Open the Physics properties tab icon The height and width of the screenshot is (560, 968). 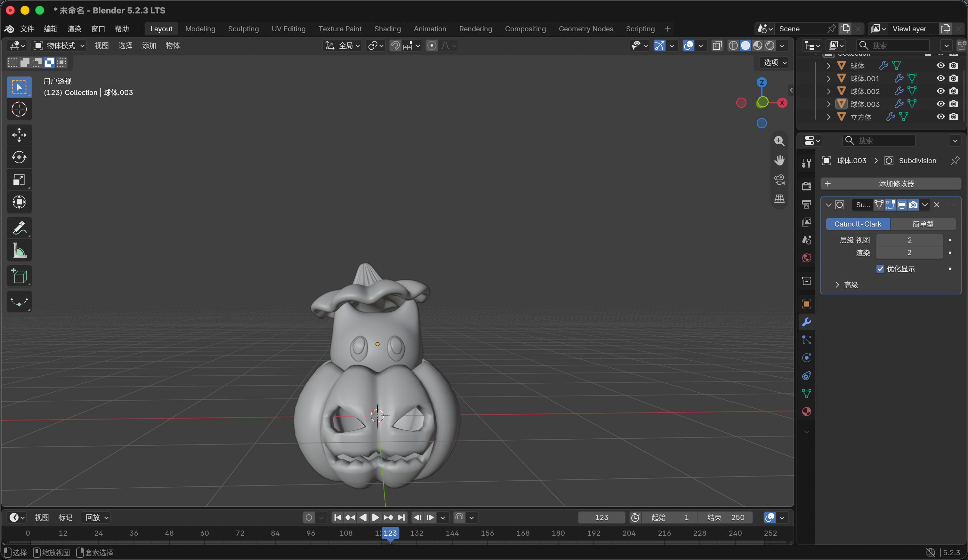click(807, 358)
